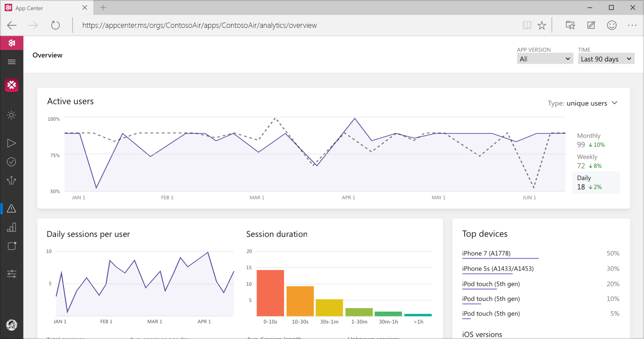The width and height of the screenshot is (644, 339).
Task: Open the Settings sliders icon
Action: coord(11,274)
